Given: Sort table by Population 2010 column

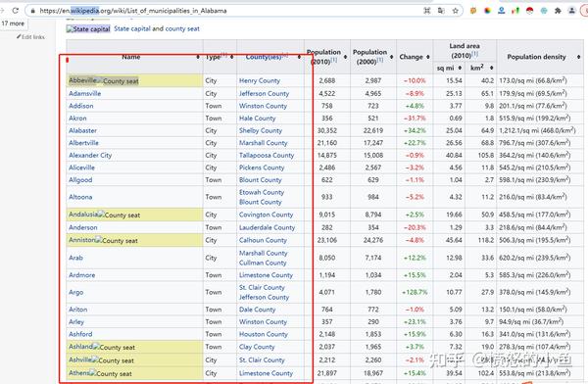Looking at the screenshot, I should point(345,57).
